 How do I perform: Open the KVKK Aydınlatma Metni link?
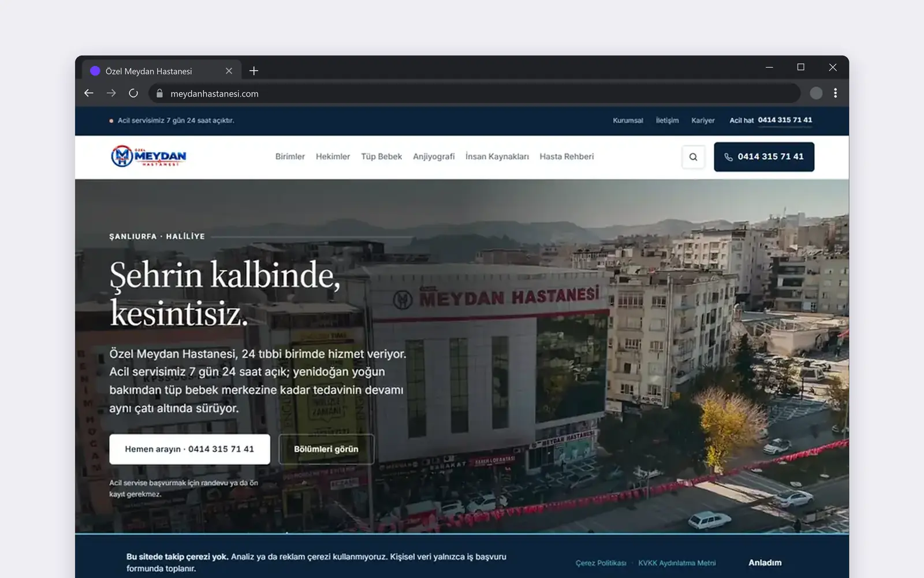[x=677, y=563]
